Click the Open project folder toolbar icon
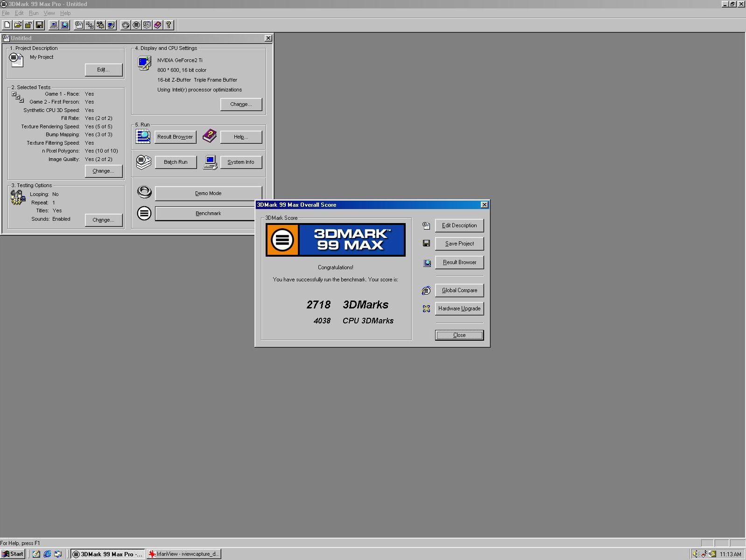 point(18,25)
